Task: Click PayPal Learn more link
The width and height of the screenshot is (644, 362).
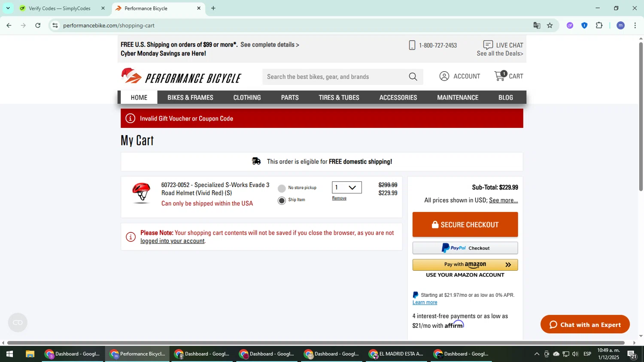Action: (425, 302)
